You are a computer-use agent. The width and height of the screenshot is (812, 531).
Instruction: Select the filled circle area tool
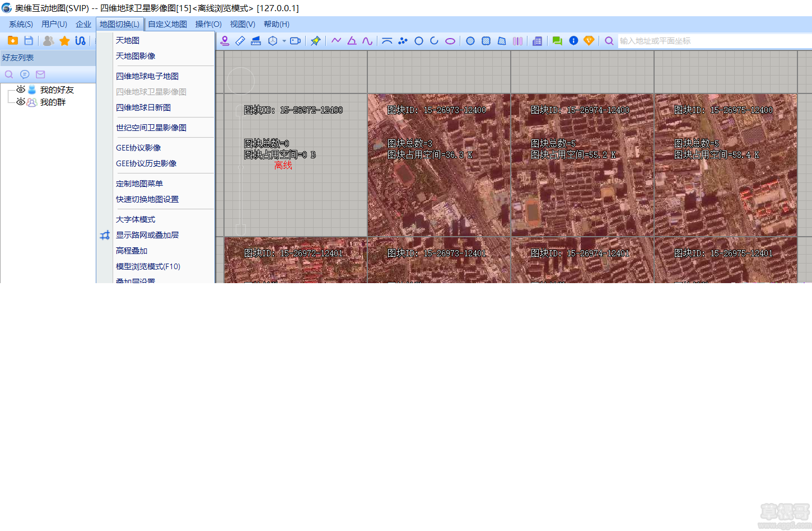click(470, 41)
